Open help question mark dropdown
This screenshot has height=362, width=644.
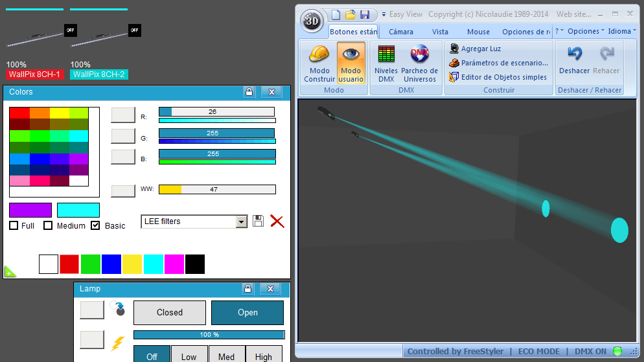coord(559,31)
